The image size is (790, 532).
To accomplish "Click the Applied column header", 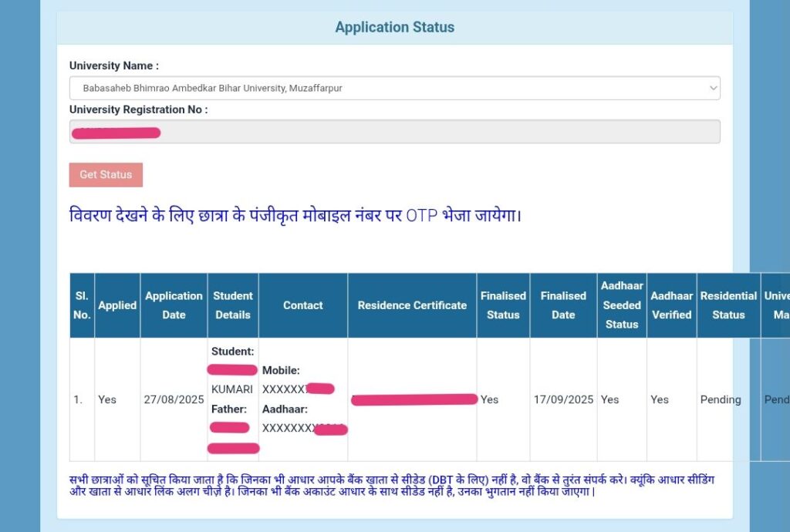I will (116, 305).
